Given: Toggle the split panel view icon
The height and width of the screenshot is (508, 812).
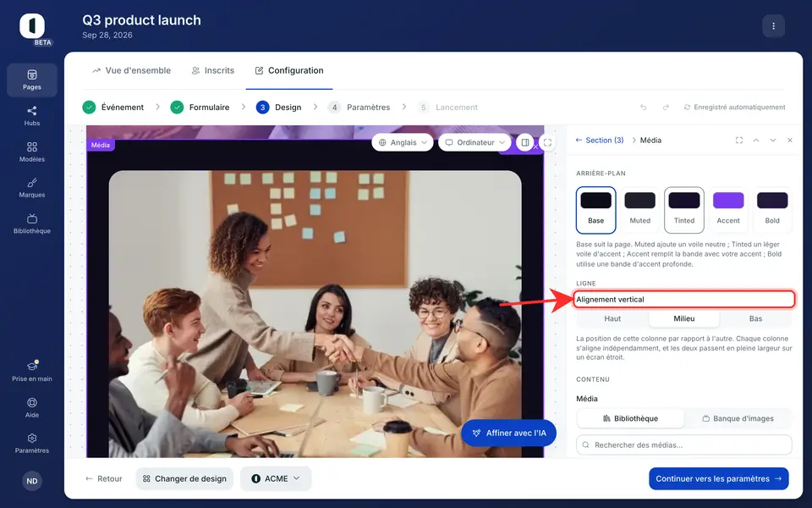Looking at the screenshot, I should click(525, 142).
